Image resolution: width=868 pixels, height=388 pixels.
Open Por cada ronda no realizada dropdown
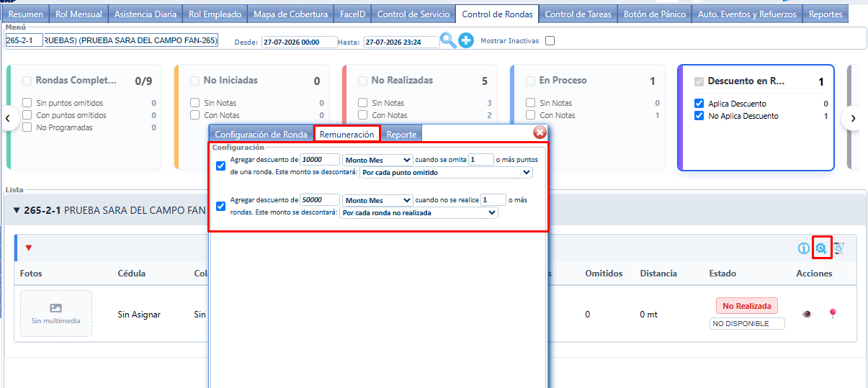(x=419, y=213)
